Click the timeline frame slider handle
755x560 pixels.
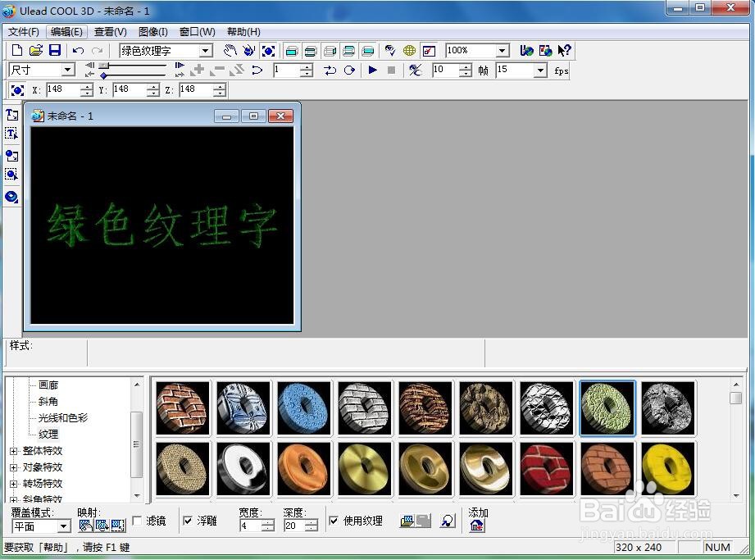pyautogui.click(x=104, y=65)
